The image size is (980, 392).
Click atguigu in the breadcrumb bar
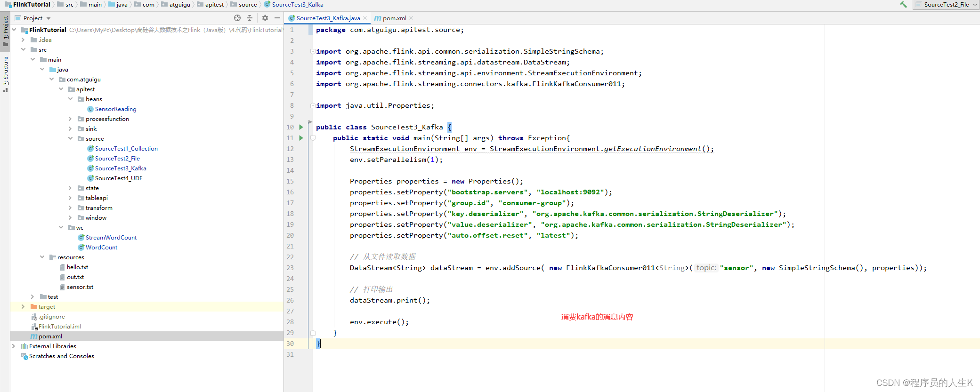[x=180, y=5]
